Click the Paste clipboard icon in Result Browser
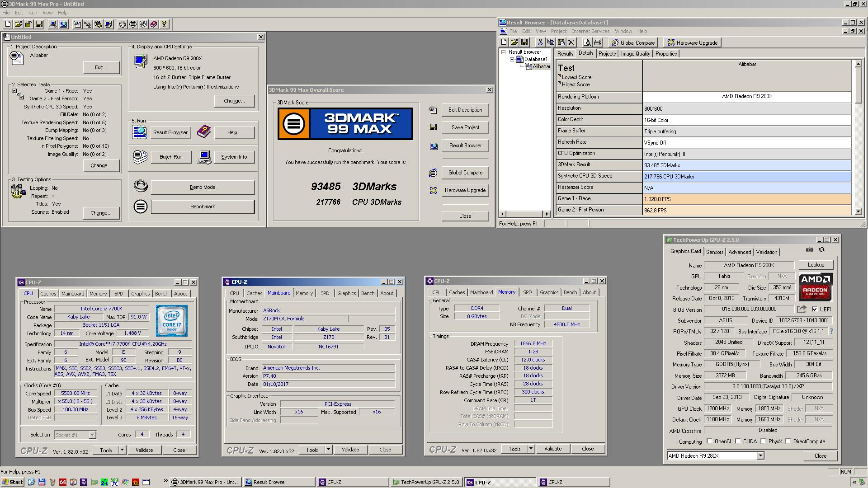The image size is (868, 488). pyautogui.click(x=561, y=42)
